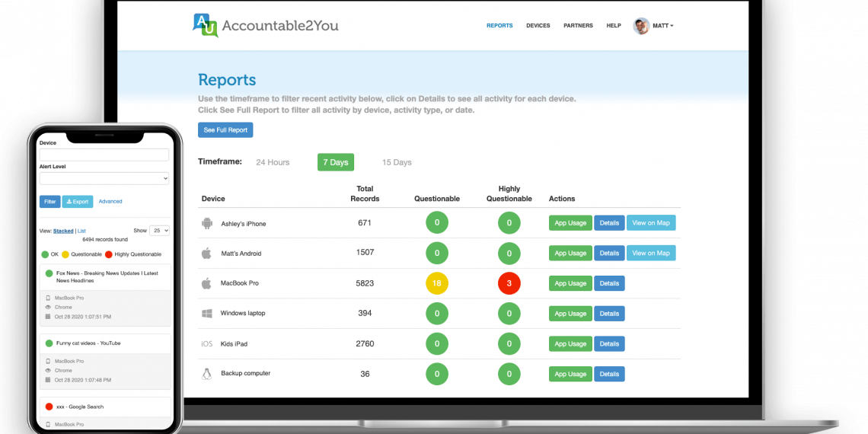Click total records 2760 for Kids iPad

365,343
